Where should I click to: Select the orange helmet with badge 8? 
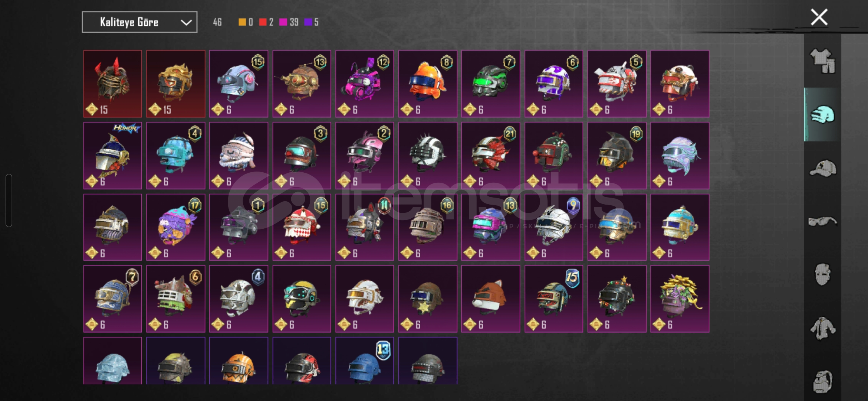point(428,84)
